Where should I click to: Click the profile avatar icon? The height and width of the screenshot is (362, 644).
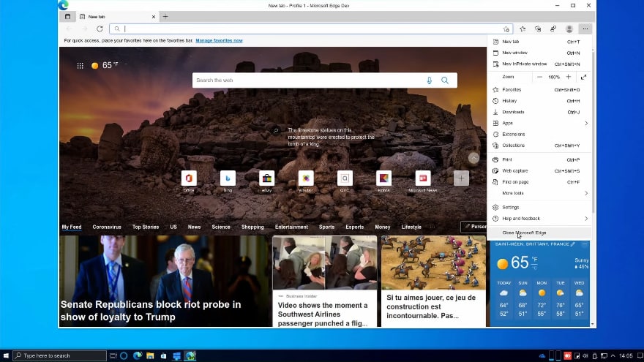(x=569, y=29)
